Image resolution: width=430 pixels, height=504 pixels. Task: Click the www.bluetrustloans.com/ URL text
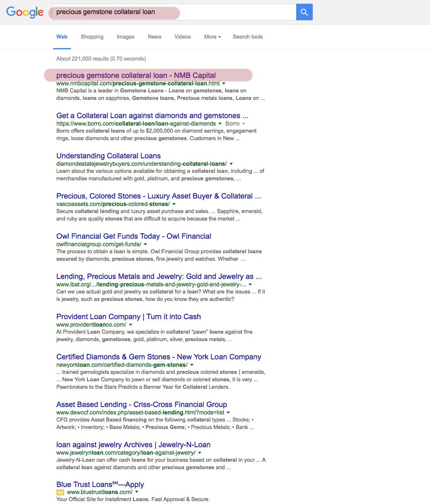point(99,492)
